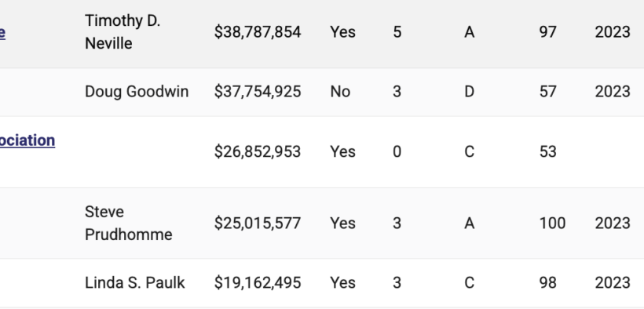
Task: Click the grade 'D' in Doug Goodwin row
Action: [469, 92]
